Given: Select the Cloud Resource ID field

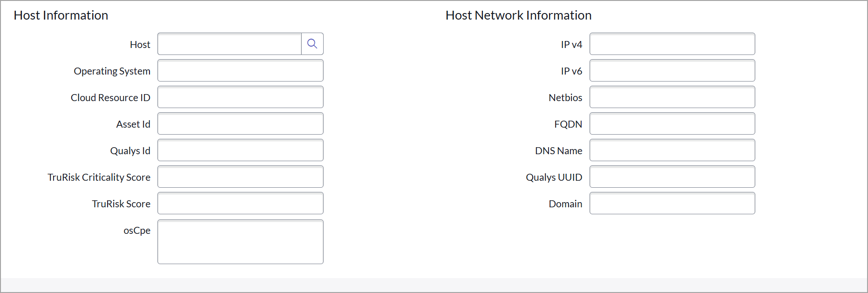Looking at the screenshot, I should (x=240, y=97).
